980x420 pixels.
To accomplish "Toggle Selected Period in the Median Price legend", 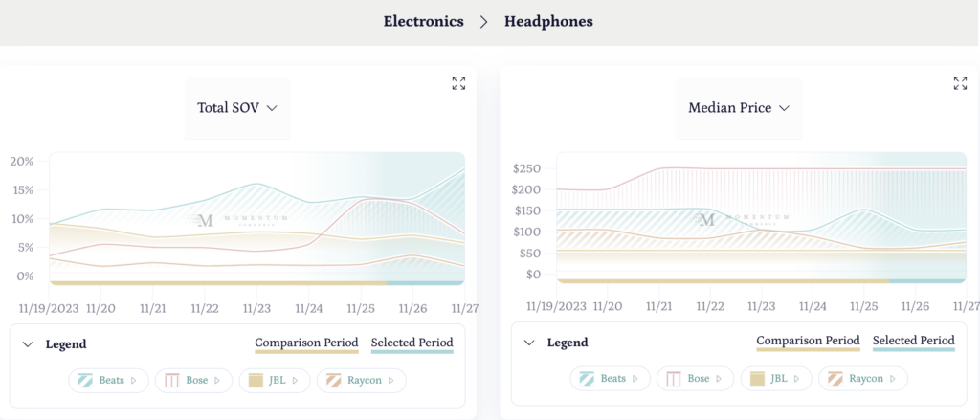I will tap(913, 341).
